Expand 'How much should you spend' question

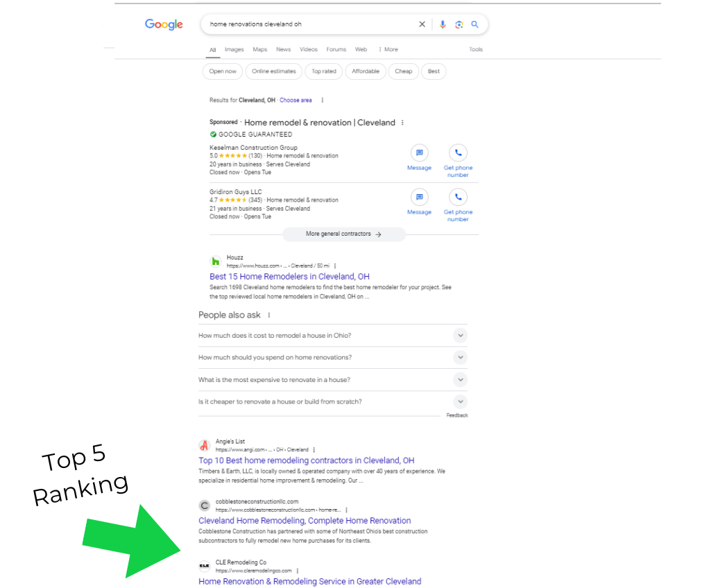click(x=333, y=358)
